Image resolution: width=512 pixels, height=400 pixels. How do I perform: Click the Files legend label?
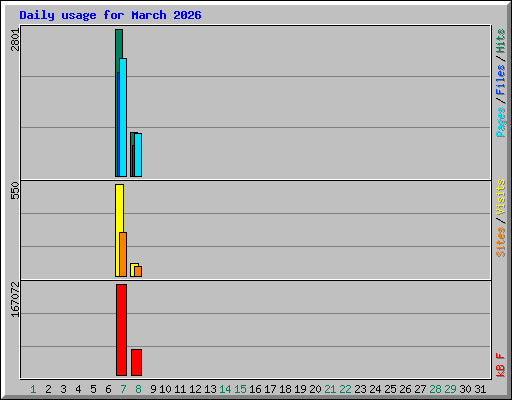pos(501,80)
